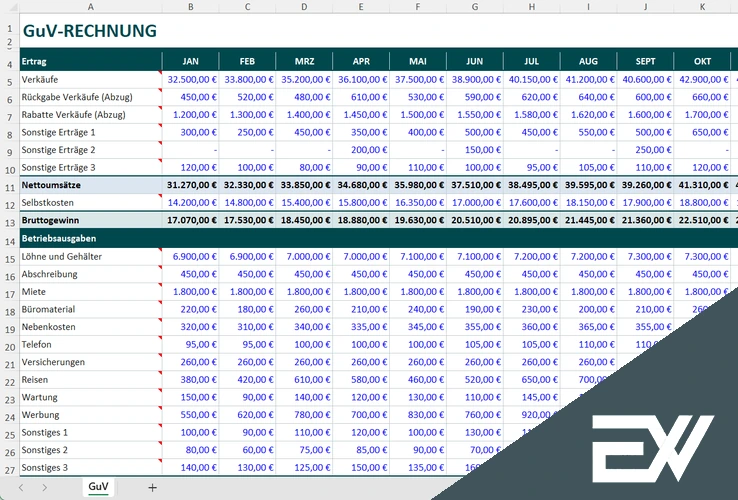Select Rückgabe Verkäufe (Abzug) label
Image resolution: width=738 pixels, height=500 pixels.
point(91,97)
